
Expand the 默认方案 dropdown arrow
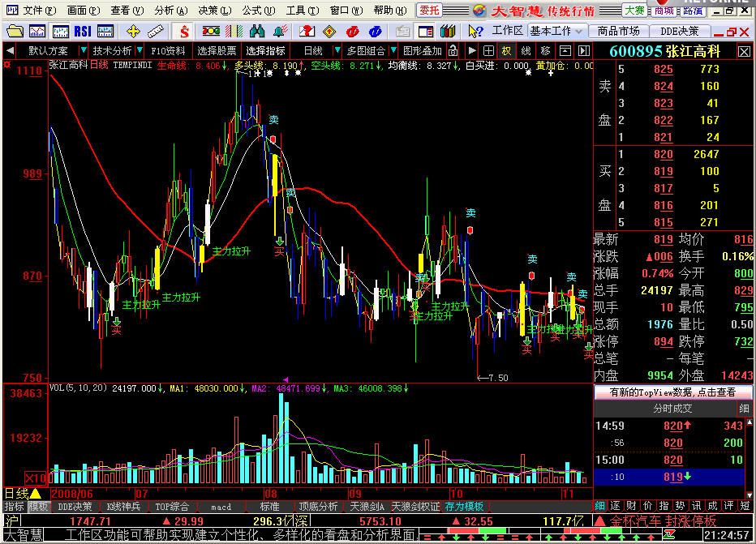(x=83, y=50)
